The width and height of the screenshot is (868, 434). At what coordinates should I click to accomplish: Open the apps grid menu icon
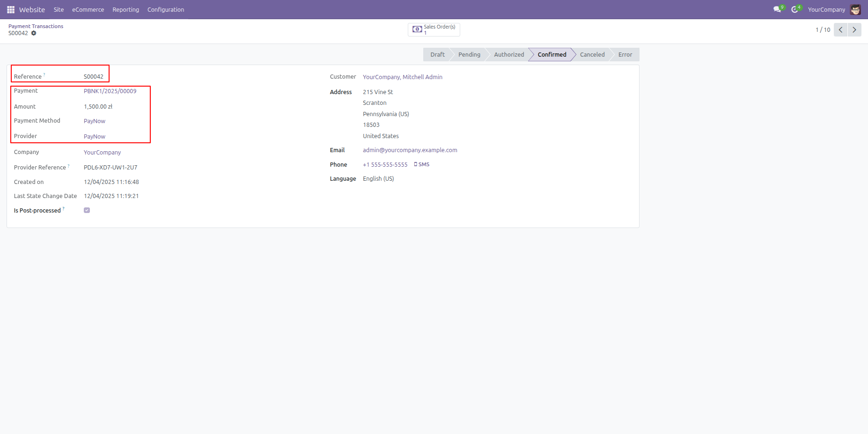[11, 9]
